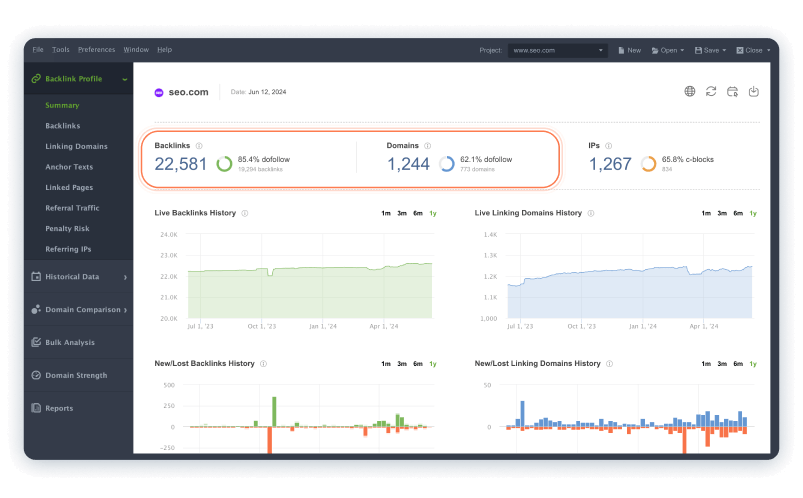
Task: Click the 1,267 IPs count
Action: (x=610, y=164)
